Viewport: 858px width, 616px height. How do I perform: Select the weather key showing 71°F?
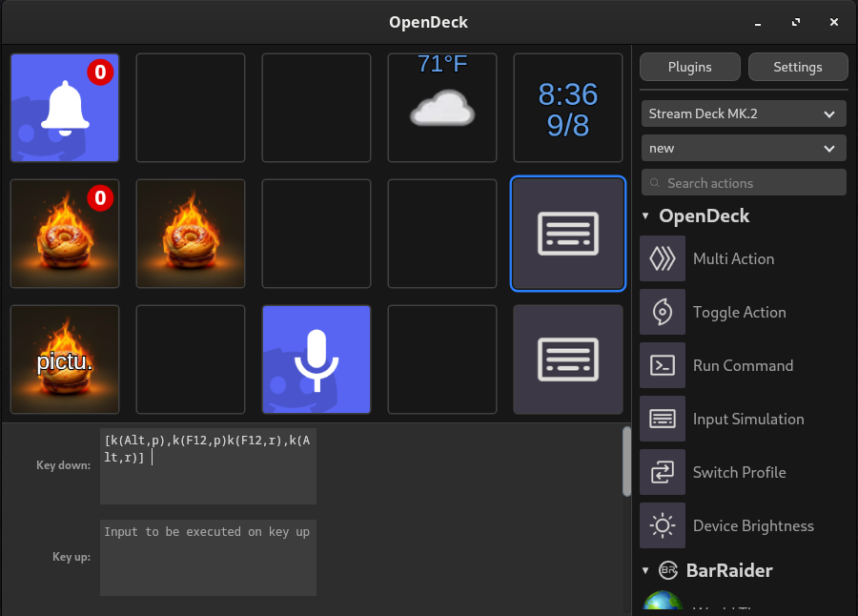pos(442,108)
